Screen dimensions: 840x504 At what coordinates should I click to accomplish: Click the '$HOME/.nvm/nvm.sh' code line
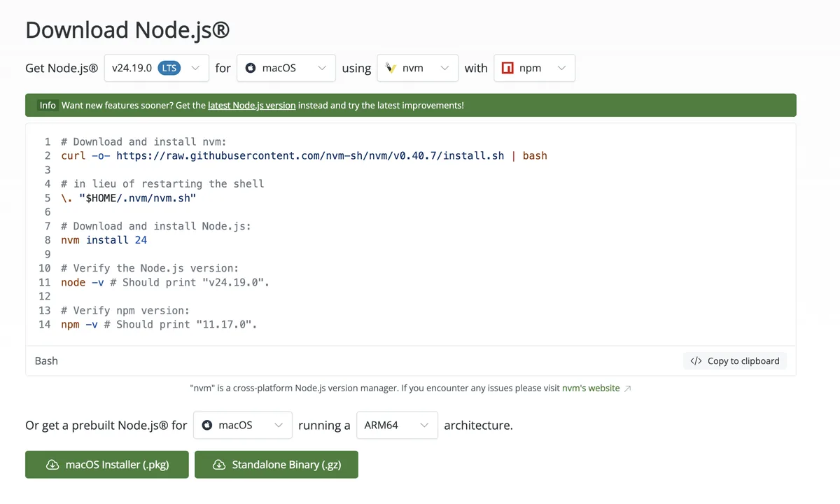click(129, 197)
